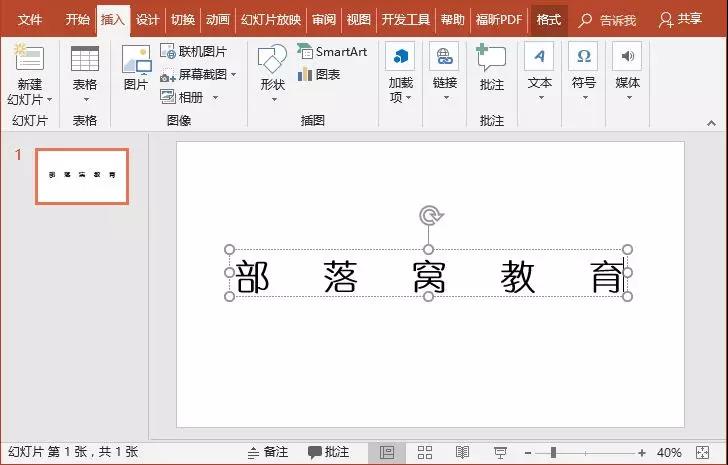Switch to the Slide Show (幻灯片放映) tab
The width and height of the screenshot is (728, 465).
tap(271, 20)
